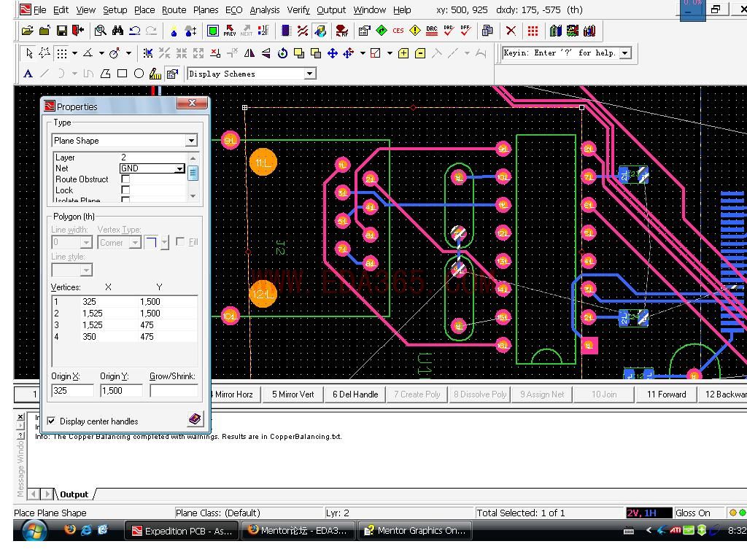Enable the Route Obstruct checkbox
Image resolution: width=747 pixels, height=560 pixels.
point(125,179)
